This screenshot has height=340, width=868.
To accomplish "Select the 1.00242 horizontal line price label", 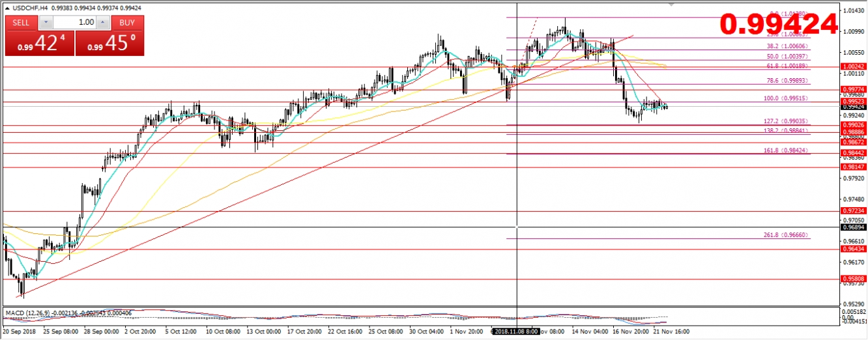I will point(853,67).
